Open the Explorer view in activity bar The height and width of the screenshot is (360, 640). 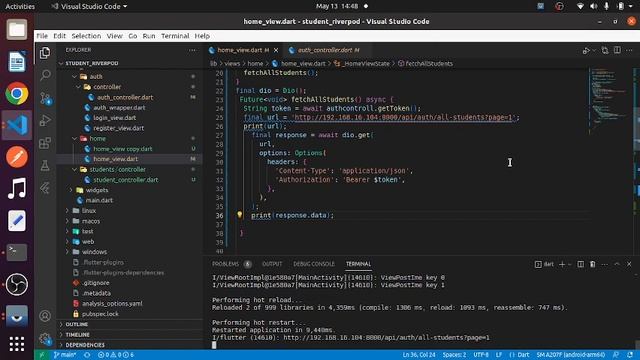pyautogui.click(x=45, y=52)
